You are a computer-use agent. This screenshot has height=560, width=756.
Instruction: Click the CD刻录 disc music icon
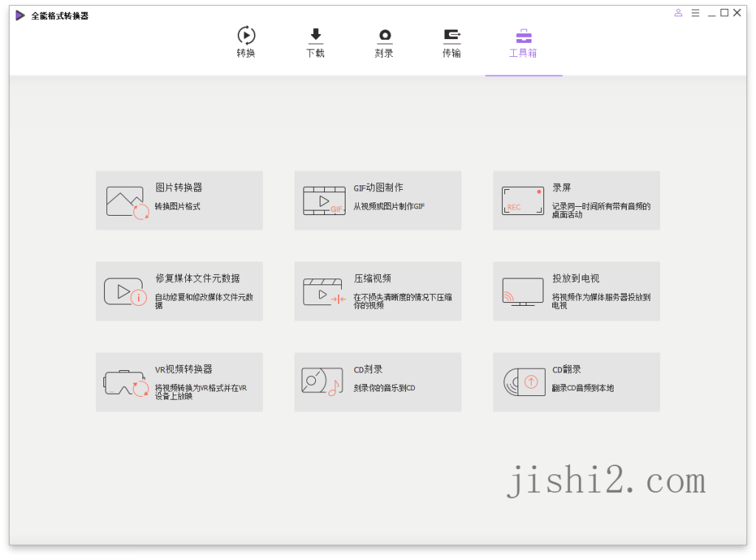[322, 381]
